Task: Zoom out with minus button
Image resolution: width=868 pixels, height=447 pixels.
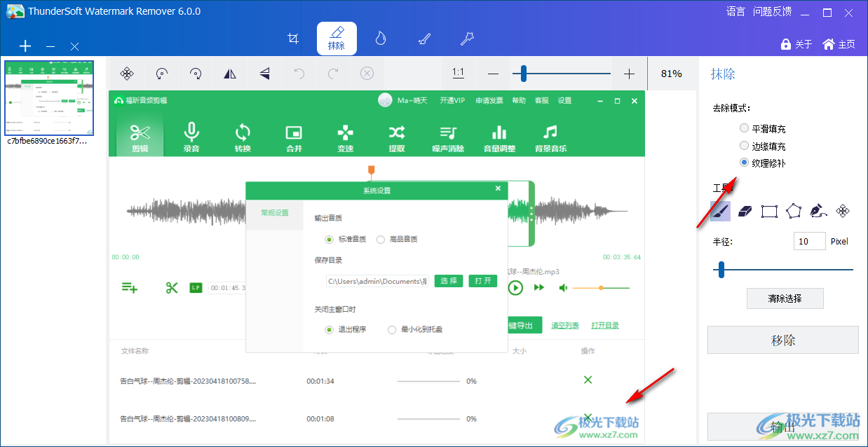Action: 493,74
